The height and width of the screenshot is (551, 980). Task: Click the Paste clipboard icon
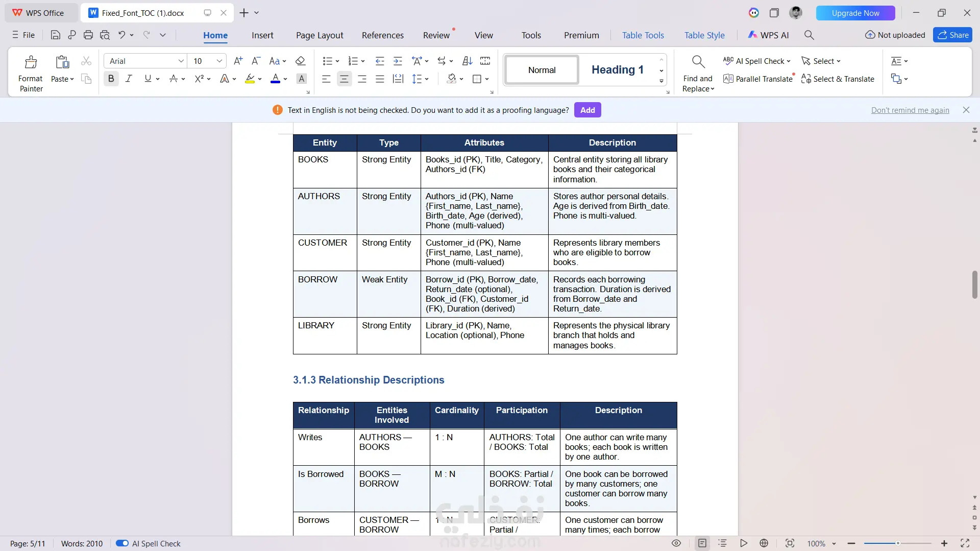[x=62, y=62]
